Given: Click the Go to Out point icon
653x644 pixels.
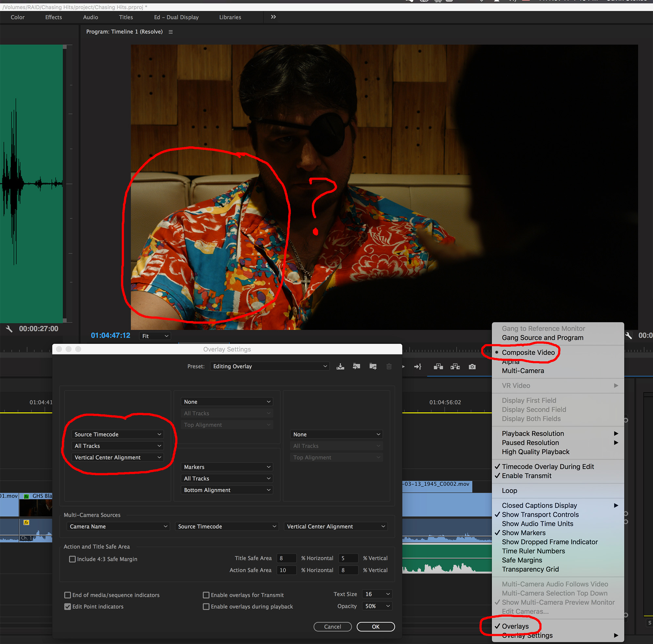Looking at the screenshot, I should 418,366.
